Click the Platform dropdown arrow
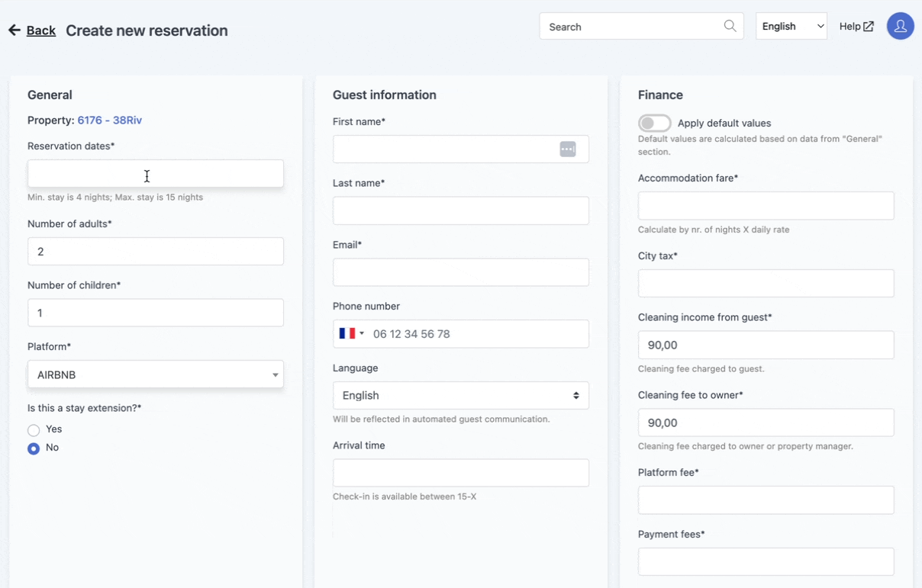This screenshot has width=922, height=588. point(275,374)
